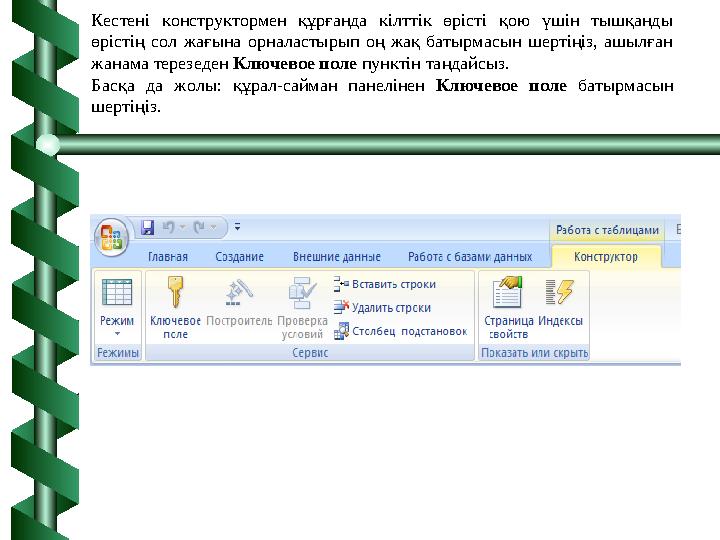Open the Работа с базами данных tab
Image resolution: width=720 pixels, height=540 pixels.
point(470,257)
